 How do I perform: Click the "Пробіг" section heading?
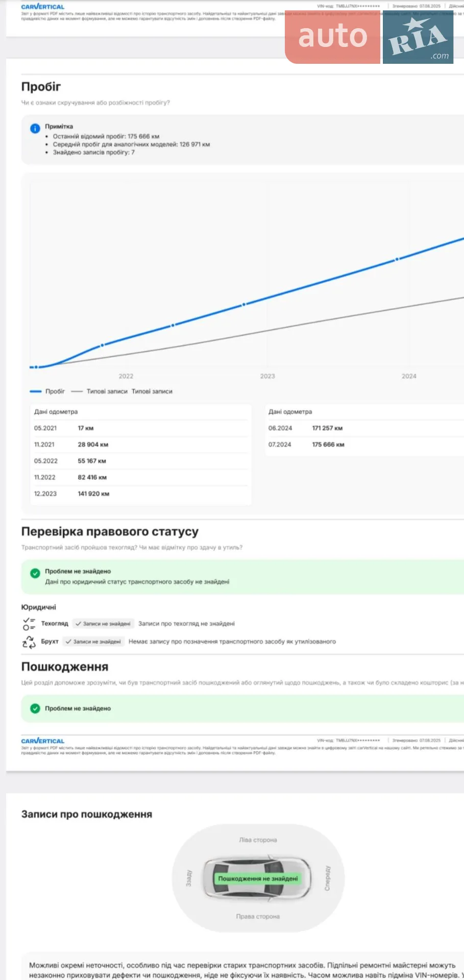click(x=41, y=87)
